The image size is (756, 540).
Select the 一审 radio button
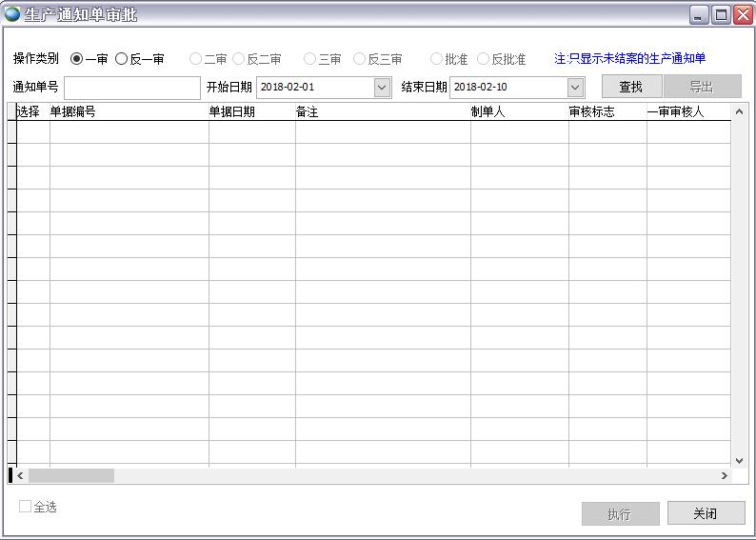click(x=77, y=59)
